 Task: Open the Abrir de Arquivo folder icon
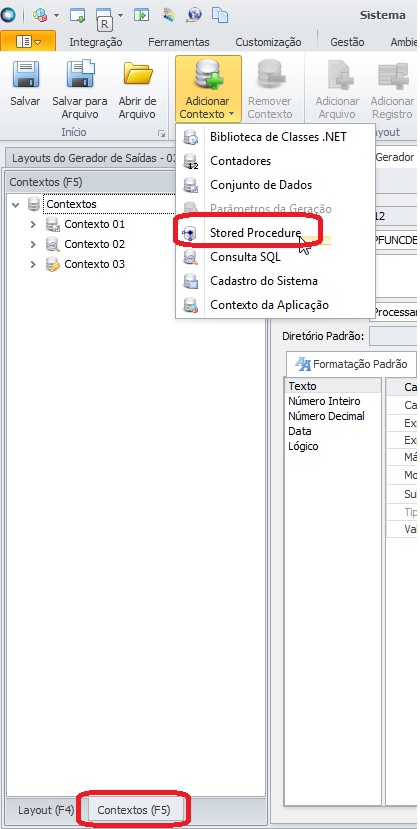(x=138, y=74)
